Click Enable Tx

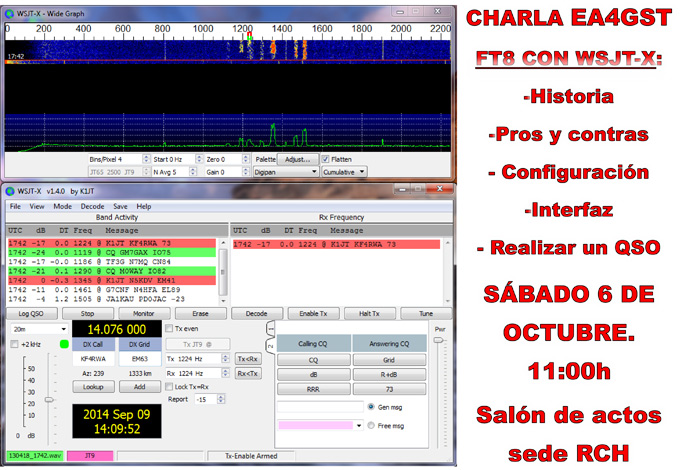(x=313, y=313)
